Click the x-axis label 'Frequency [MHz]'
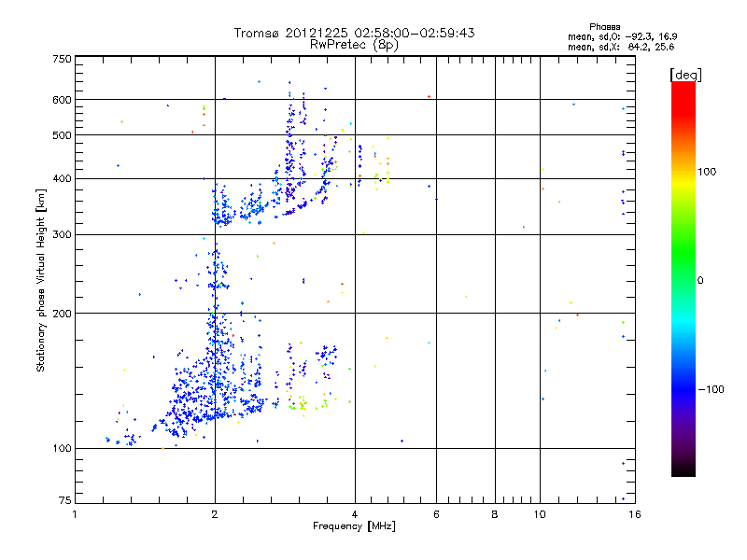This screenshot has width=747, height=560. point(354,525)
